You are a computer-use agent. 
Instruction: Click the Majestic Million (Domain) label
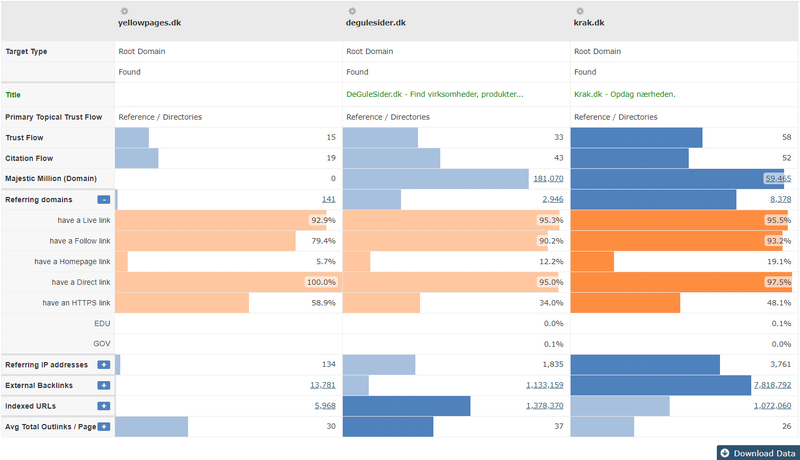point(51,178)
